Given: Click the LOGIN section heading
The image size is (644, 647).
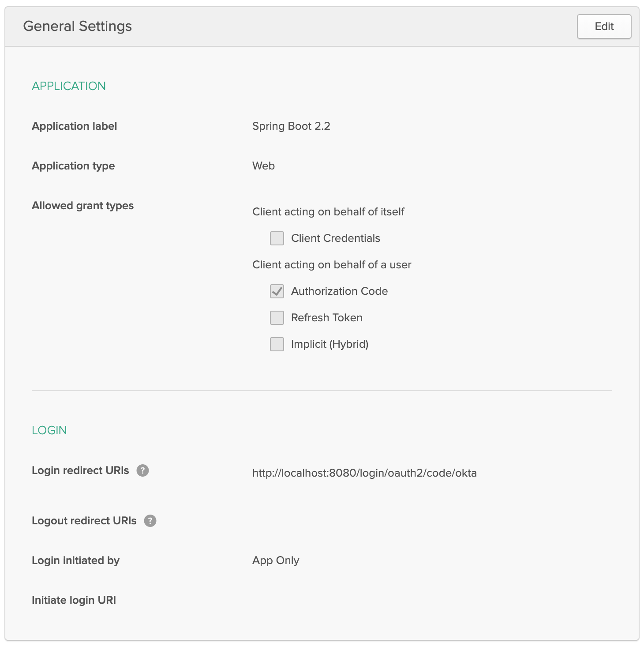Looking at the screenshot, I should [x=49, y=430].
